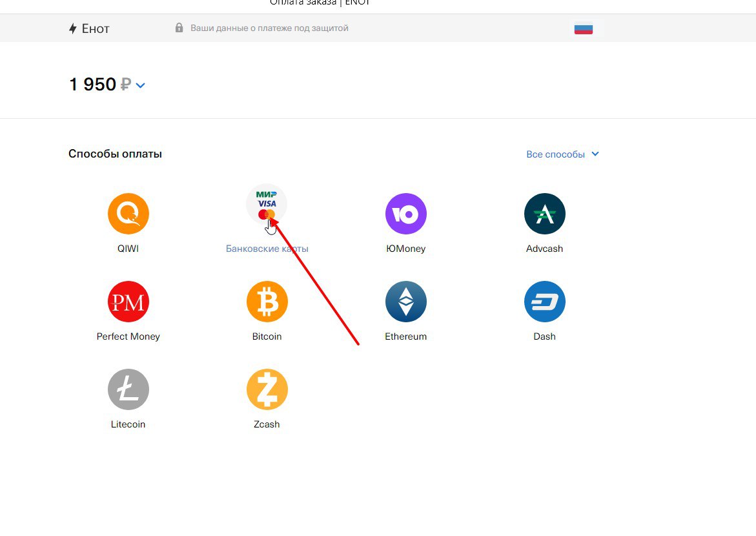Click the padlock security icon
The width and height of the screenshot is (756, 536).
(x=179, y=28)
